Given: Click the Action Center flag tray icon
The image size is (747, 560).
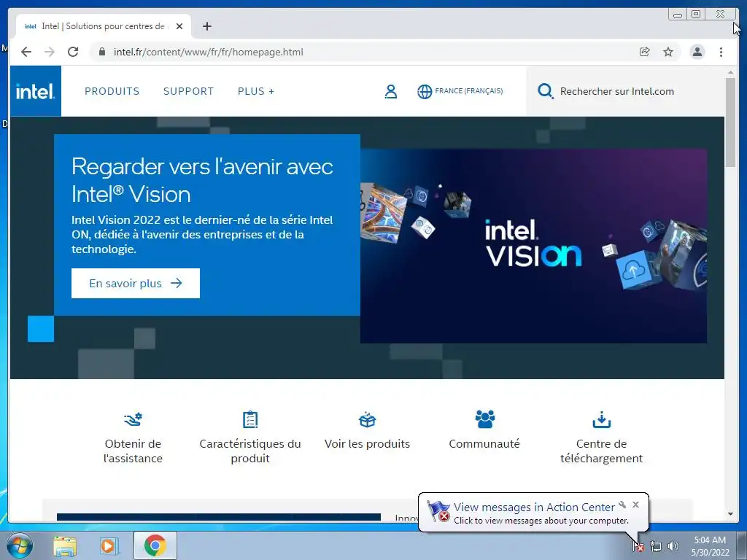Looking at the screenshot, I should [x=638, y=546].
